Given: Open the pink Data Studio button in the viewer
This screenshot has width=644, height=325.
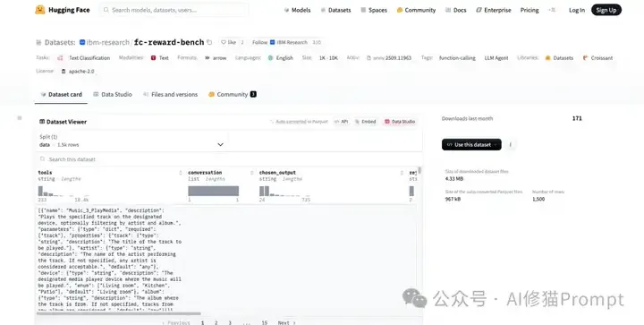Looking at the screenshot, I should tap(400, 122).
